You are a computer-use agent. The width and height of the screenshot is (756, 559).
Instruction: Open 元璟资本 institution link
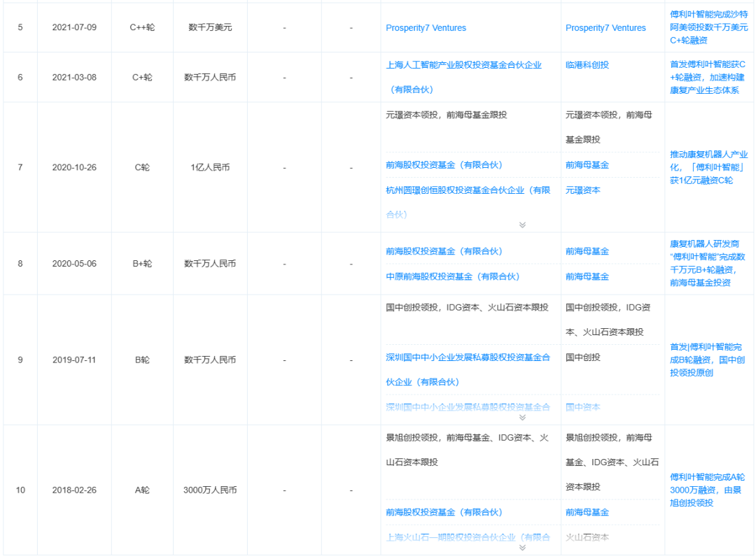[x=583, y=190]
